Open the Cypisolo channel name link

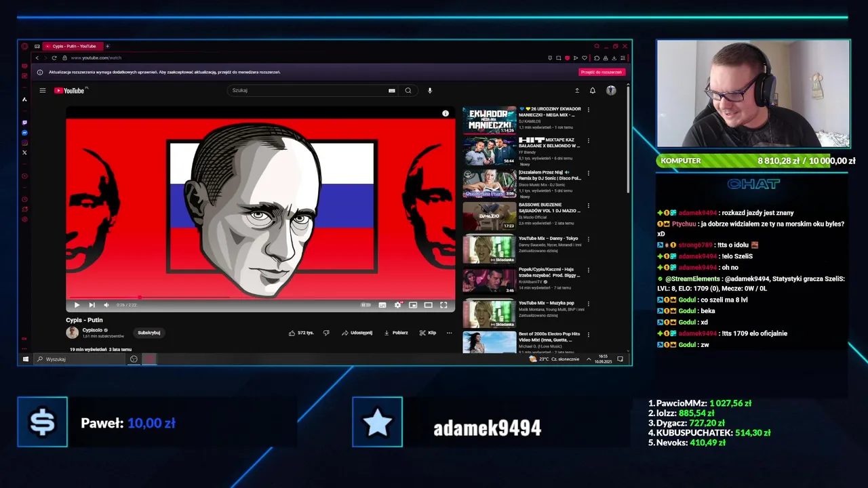(x=92, y=330)
